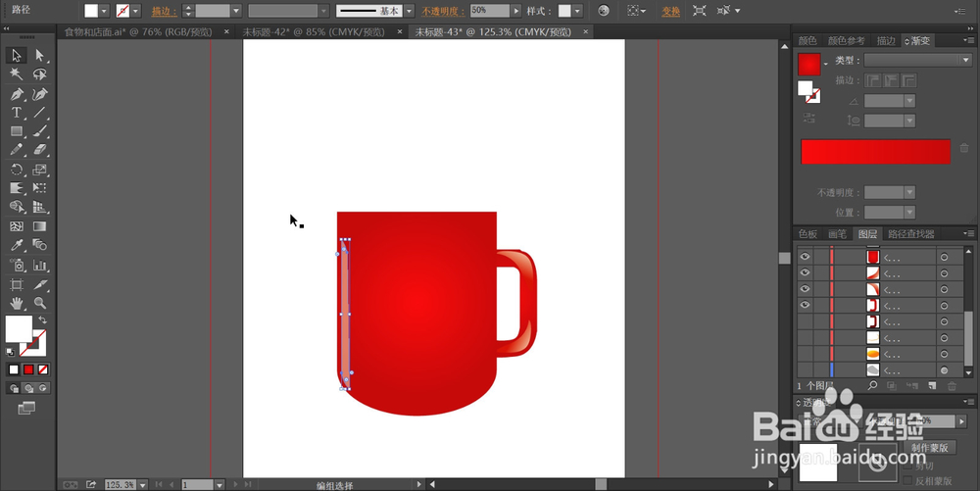Select the Shape Builder tool
980x491 pixels.
tap(17, 207)
